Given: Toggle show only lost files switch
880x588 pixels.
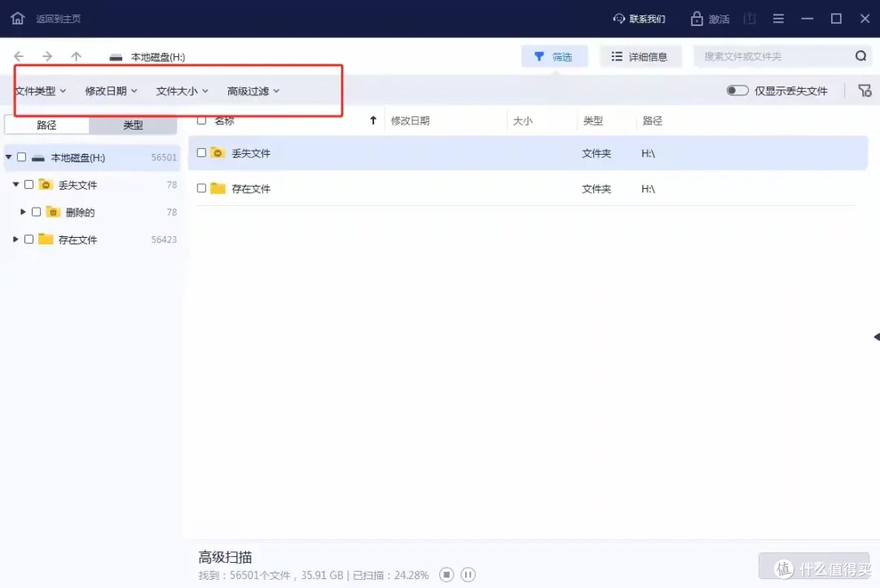Looking at the screenshot, I should click(x=737, y=90).
